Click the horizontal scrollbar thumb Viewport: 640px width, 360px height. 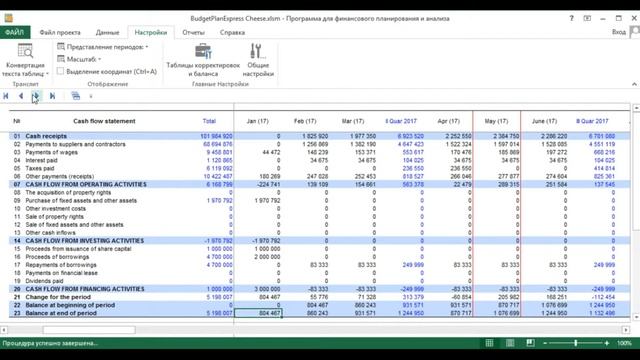89,329
